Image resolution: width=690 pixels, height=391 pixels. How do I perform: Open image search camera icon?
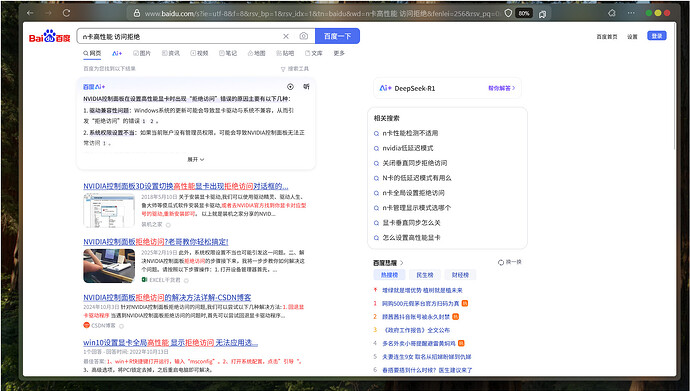(x=304, y=36)
